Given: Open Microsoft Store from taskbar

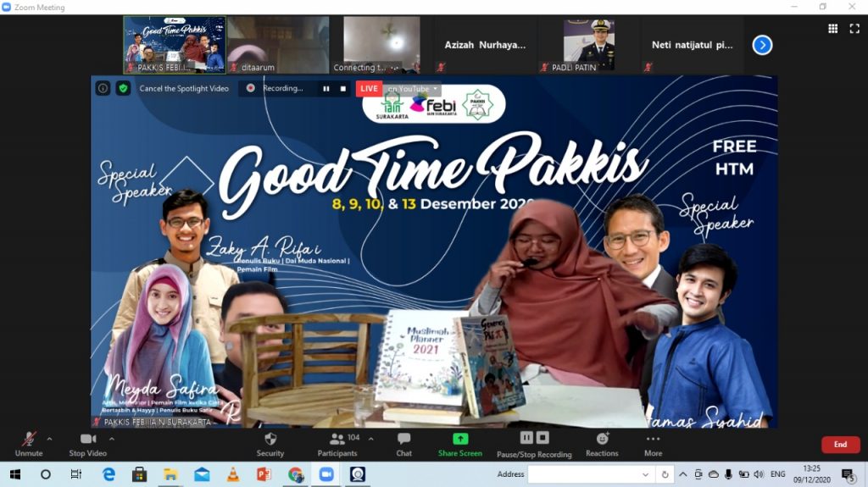Looking at the screenshot, I should pos(139,474).
